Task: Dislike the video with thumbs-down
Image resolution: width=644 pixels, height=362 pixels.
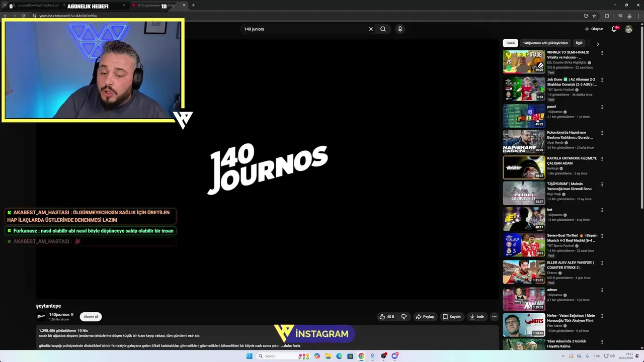Action: tap(404, 317)
